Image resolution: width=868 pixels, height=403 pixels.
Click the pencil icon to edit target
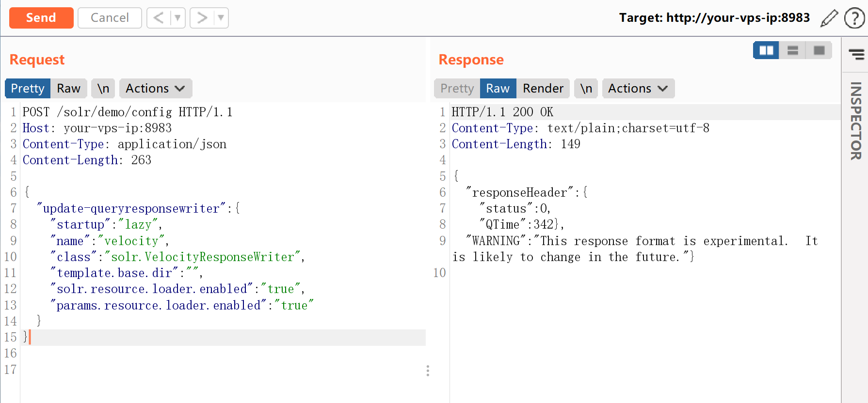(x=829, y=18)
